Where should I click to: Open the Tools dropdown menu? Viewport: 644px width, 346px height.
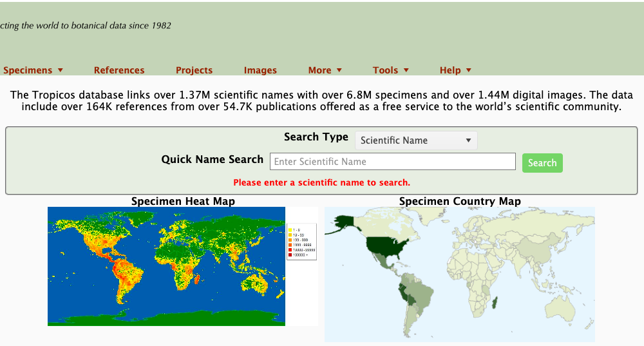390,70
